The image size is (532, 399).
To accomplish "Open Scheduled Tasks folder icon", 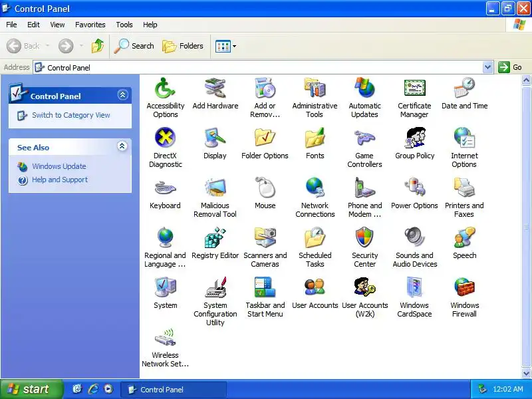I will (315, 238).
